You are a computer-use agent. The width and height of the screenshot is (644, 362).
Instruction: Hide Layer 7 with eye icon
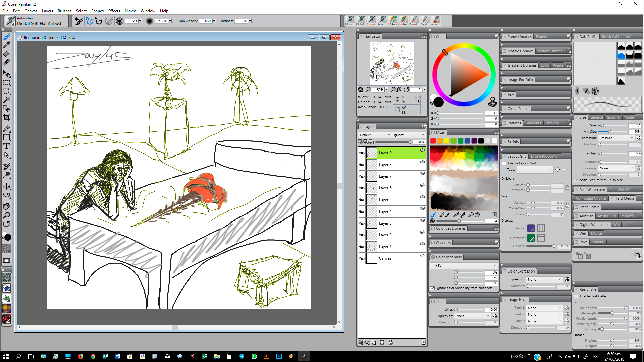tap(362, 176)
